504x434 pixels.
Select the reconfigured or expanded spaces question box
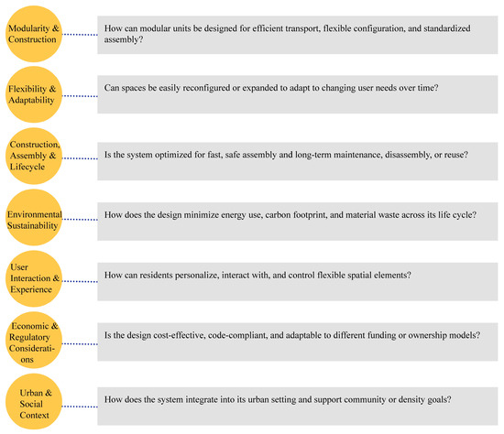coord(297,94)
